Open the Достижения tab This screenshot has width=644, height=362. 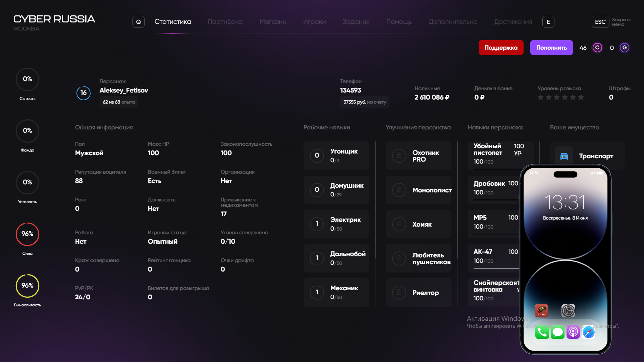[513, 22]
